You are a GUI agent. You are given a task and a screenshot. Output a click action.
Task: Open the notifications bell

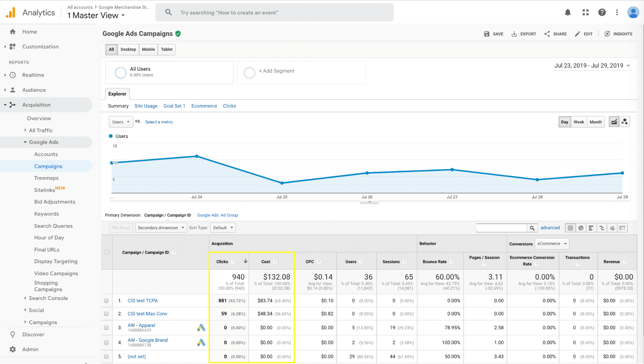coord(568,13)
